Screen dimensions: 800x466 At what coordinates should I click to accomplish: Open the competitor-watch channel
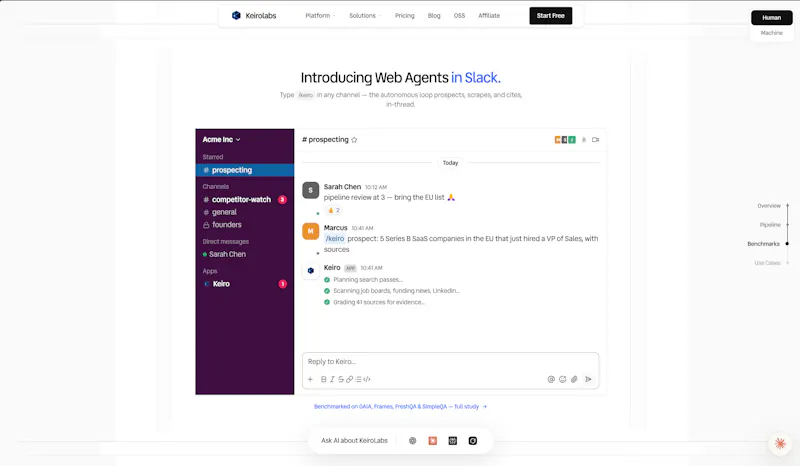coord(245,200)
